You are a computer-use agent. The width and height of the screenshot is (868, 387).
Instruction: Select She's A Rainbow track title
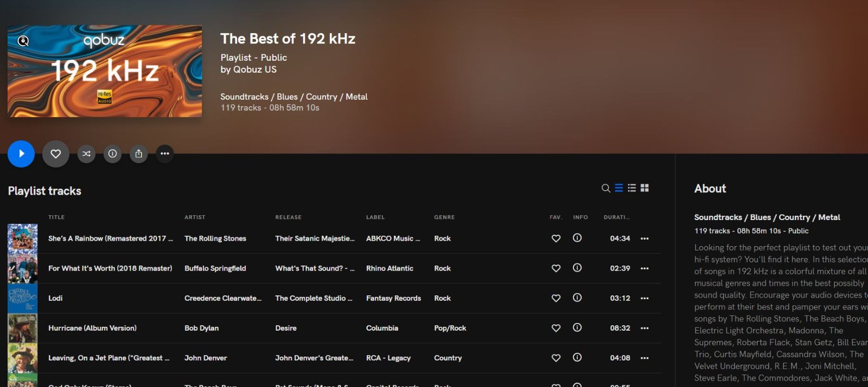pos(111,238)
